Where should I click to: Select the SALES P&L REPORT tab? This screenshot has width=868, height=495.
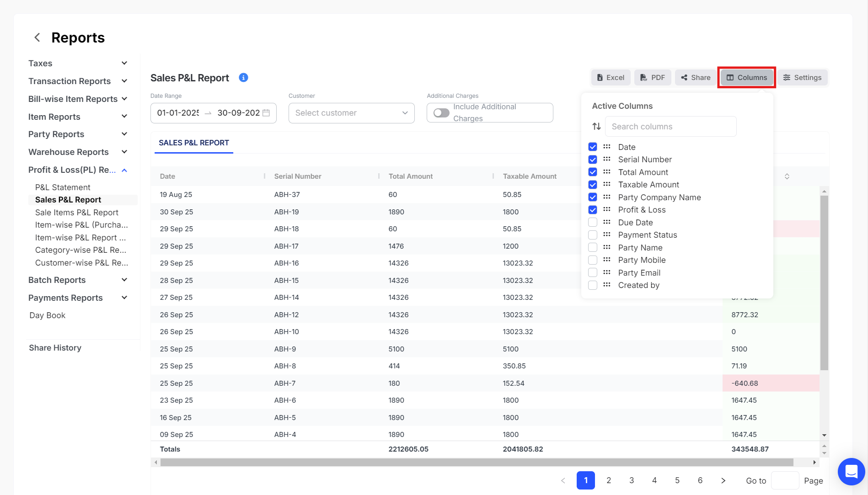click(194, 143)
